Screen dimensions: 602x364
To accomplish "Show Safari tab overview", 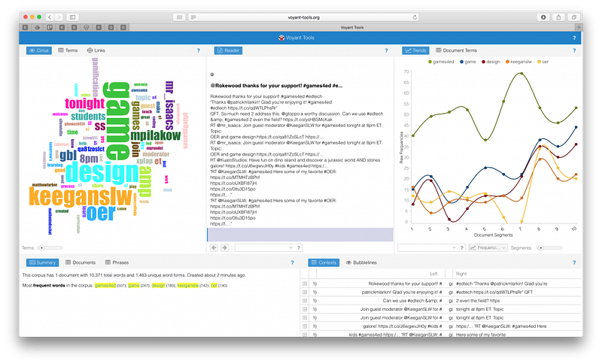I will pyautogui.click(x=573, y=17).
